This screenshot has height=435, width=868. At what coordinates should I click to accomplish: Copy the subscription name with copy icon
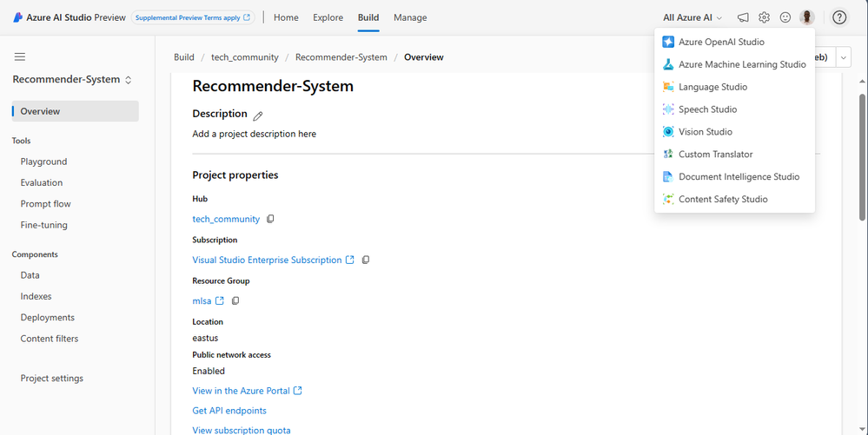[365, 260]
